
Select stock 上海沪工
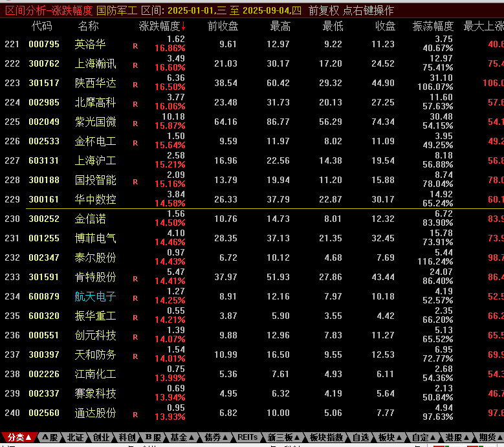click(x=95, y=160)
